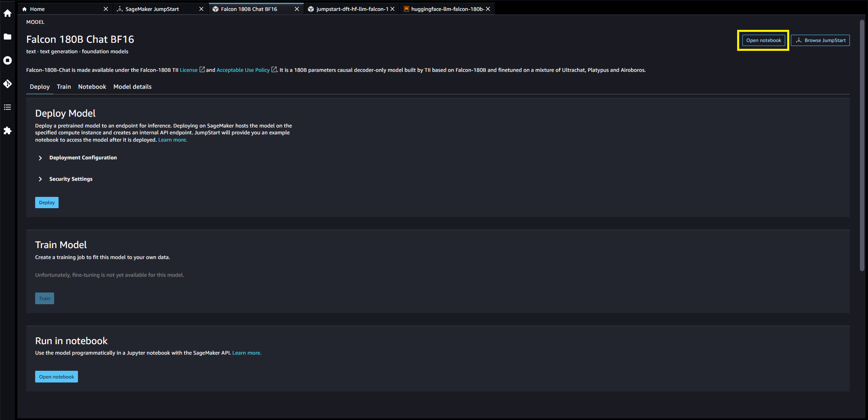Screen dimensions: 868x420
Task: Close the Falcon 180B Chat BF16 tab
Action: pos(297,9)
